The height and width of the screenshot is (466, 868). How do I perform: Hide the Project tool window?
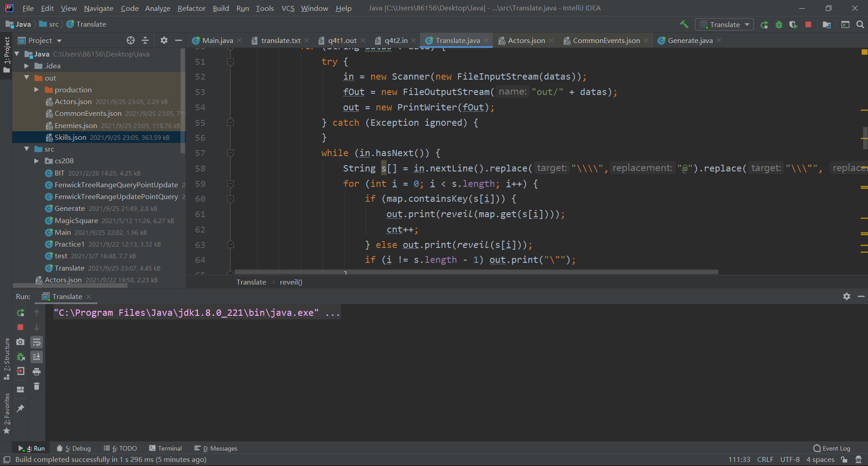click(179, 40)
